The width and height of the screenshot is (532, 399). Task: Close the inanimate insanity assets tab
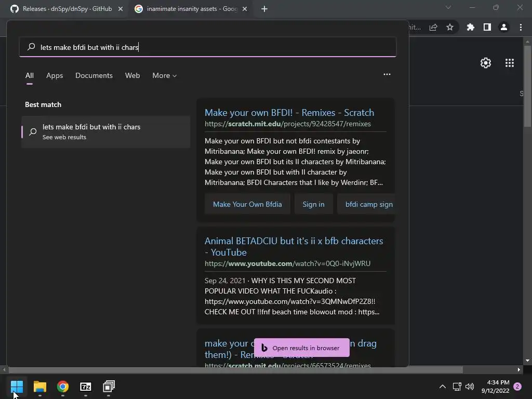[245, 9]
